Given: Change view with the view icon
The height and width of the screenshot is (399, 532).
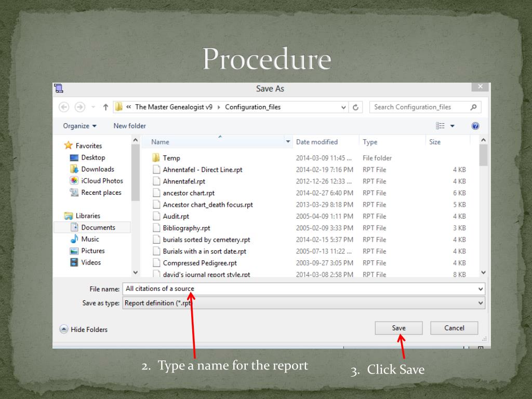Looking at the screenshot, I should coord(440,126).
